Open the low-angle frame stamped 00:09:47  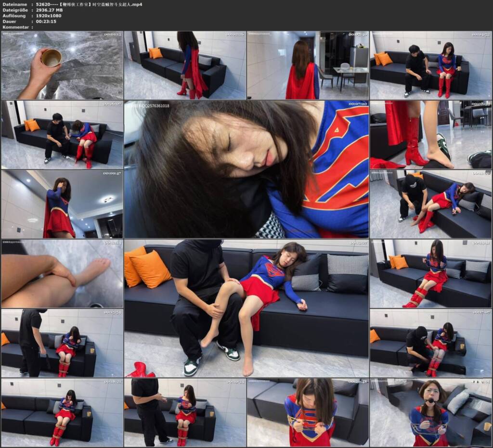click(62, 204)
